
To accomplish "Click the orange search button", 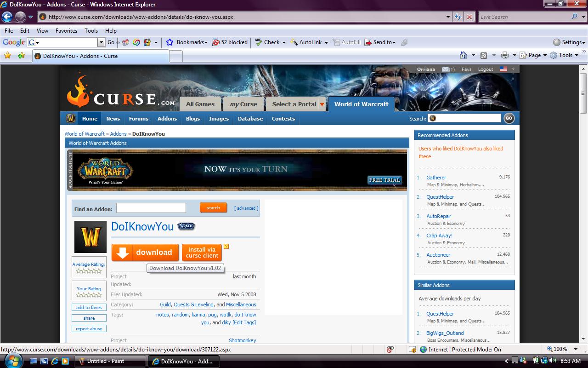I will tap(213, 208).
